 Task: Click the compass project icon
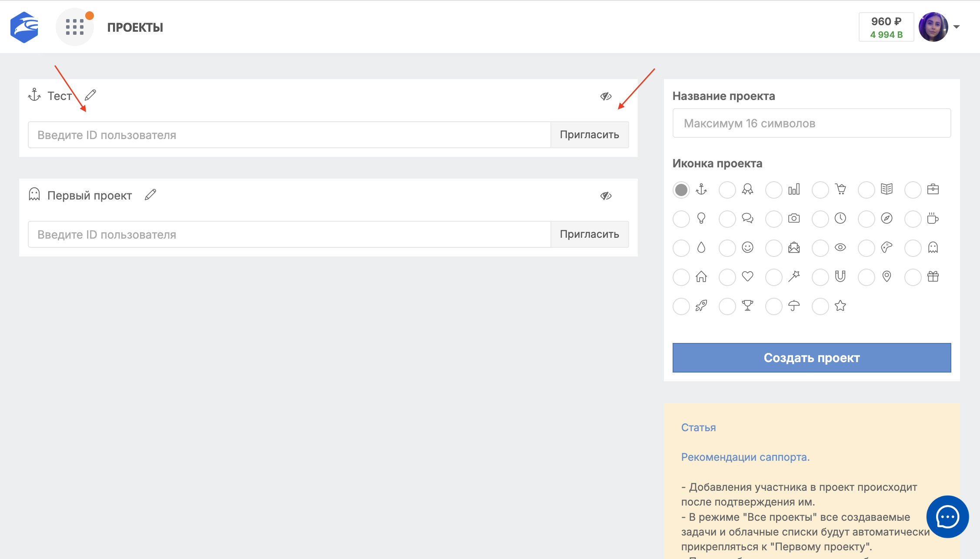pos(887,218)
